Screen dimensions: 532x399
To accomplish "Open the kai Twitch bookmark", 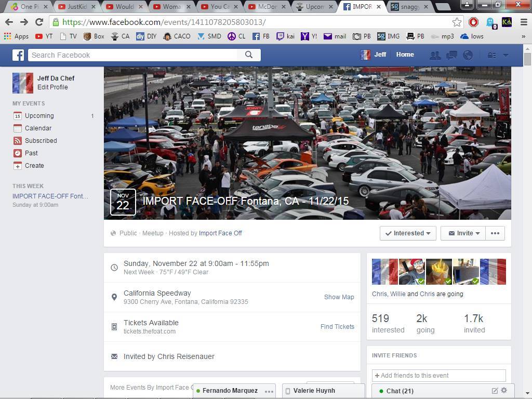I will tap(285, 36).
